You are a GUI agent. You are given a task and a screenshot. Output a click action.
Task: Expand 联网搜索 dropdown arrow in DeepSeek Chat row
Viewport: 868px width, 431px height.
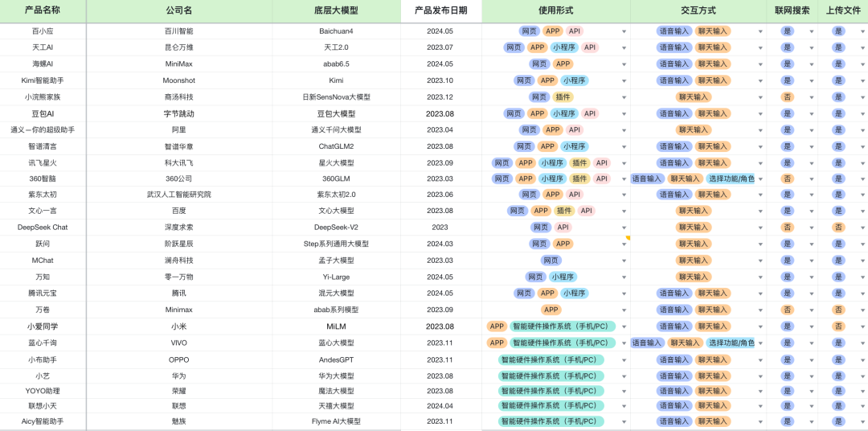812,228
